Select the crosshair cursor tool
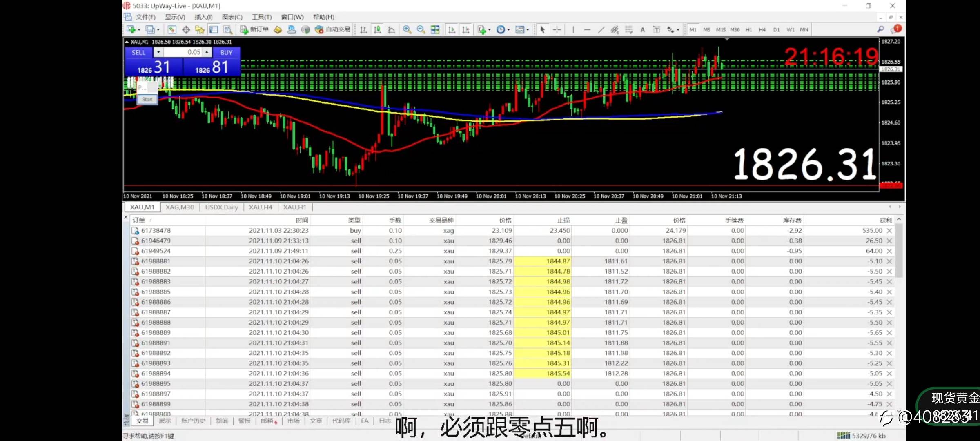This screenshot has width=980, height=441. (x=557, y=29)
